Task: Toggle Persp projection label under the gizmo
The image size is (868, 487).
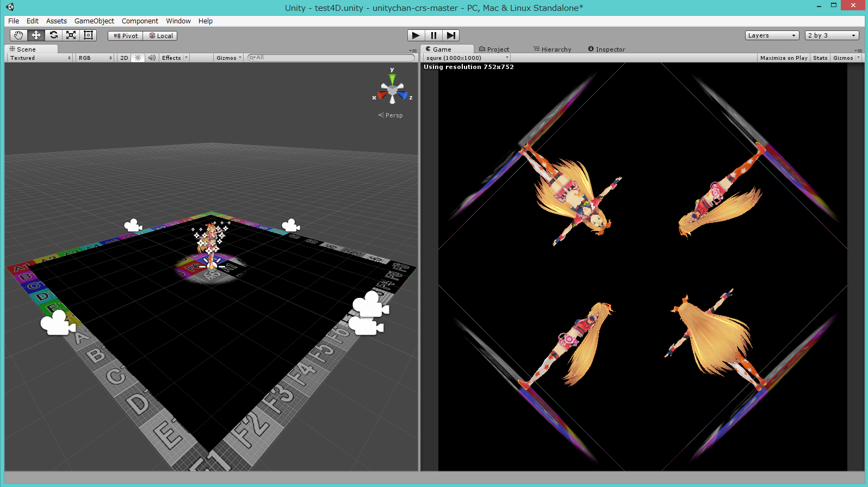Action: [x=390, y=115]
